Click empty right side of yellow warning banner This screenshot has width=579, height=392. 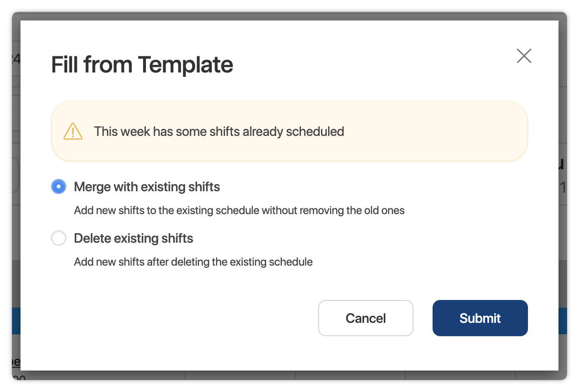pos(453,132)
